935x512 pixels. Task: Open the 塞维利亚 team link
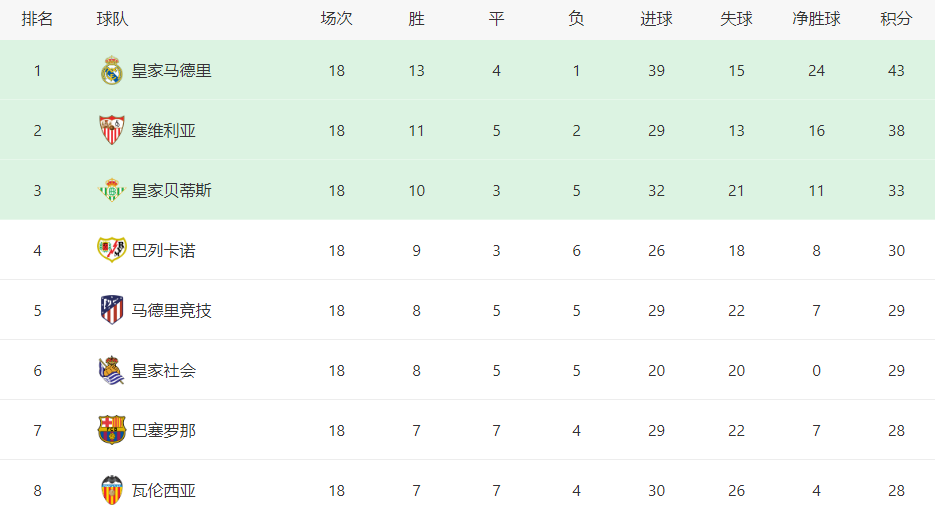coord(164,131)
